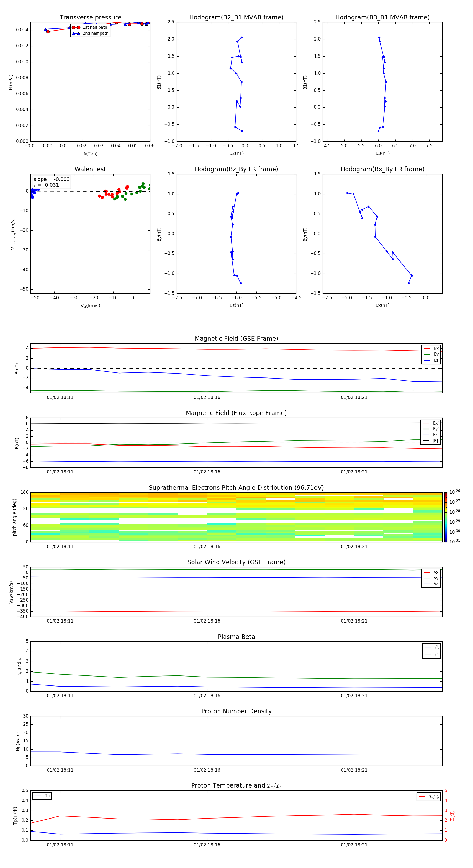This screenshot has width=473, height=868.
Task: Select '|B|' in the Flux Rope legend
Action: click(x=431, y=441)
